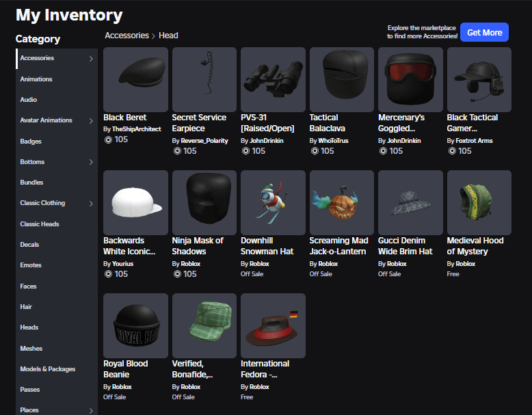This screenshot has height=415, width=532.
Task: Select the Models & Packages category
Action: pos(47,369)
